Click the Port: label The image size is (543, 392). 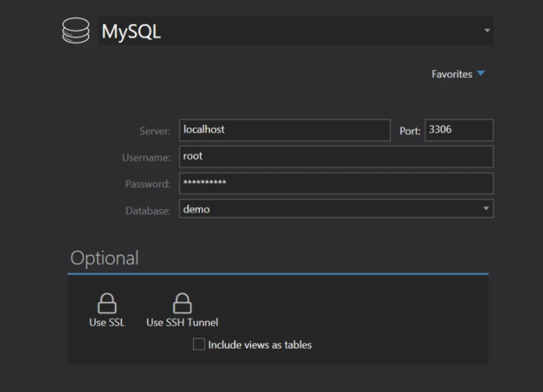click(x=409, y=131)
